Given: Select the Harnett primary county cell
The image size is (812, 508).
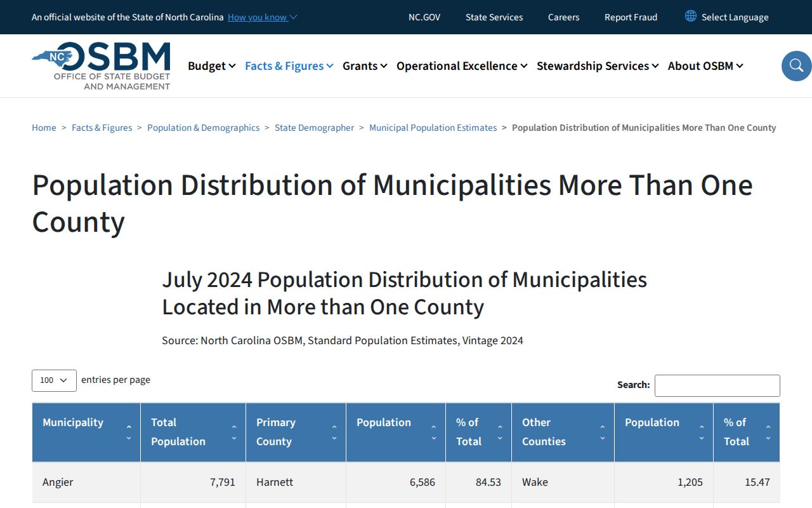Looking at the screenshot, I should [296, 483].
